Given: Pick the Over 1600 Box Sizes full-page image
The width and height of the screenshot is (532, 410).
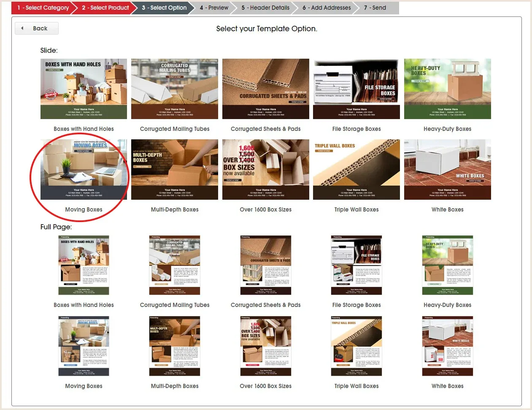Looking at the screenshot, I should tap(266, 346).
